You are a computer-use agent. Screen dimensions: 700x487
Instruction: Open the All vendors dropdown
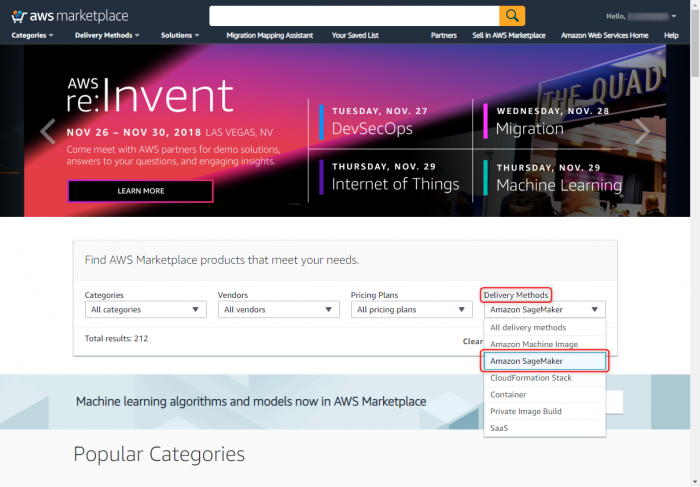(x=279, y=309)
